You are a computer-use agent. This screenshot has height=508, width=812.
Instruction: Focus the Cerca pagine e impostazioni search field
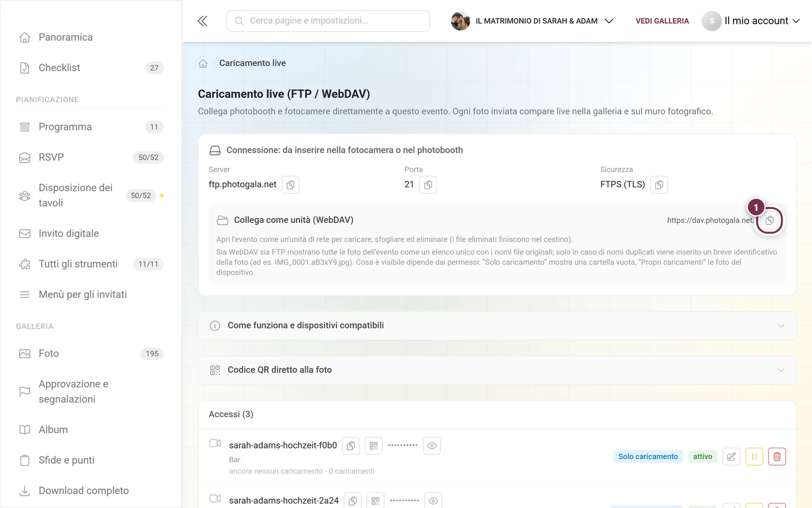click(x=328, y=21)
